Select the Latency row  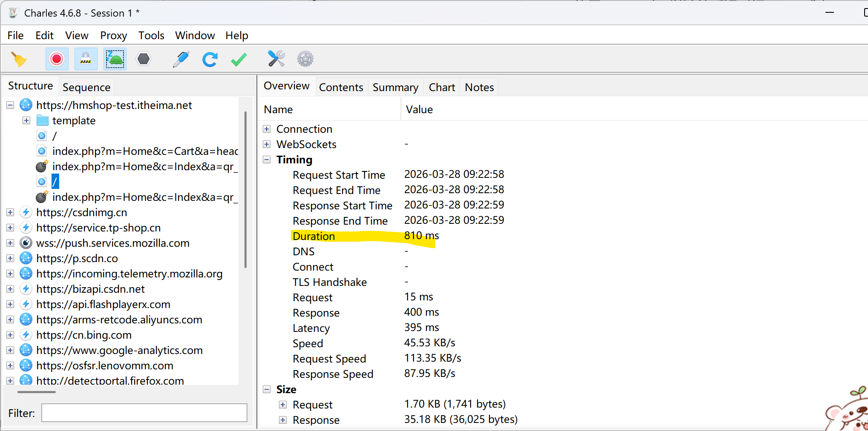(562, 328)
